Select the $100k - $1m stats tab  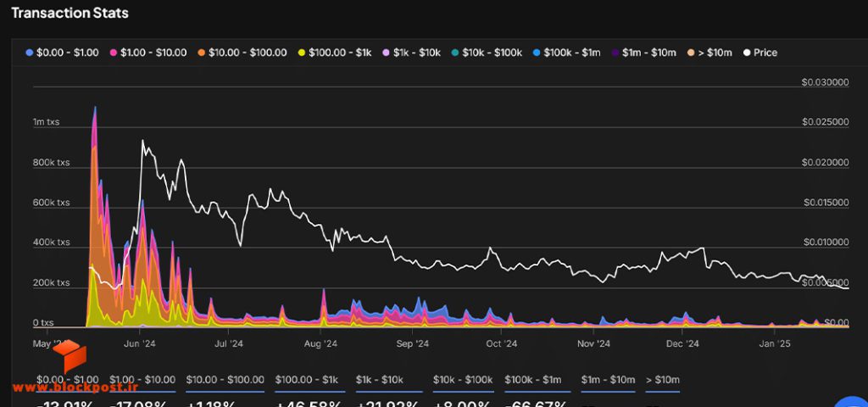532,380
